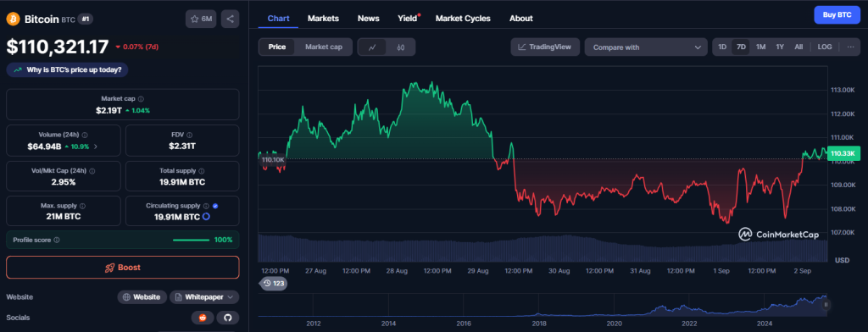Click the 2.95% Vol/Mkt Cap value
Screen dimensions: 868x332
63,182
